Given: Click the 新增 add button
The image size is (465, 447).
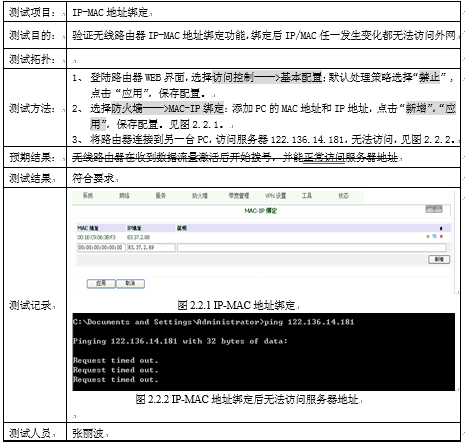Looking at the screenshot, I should 439,259.
